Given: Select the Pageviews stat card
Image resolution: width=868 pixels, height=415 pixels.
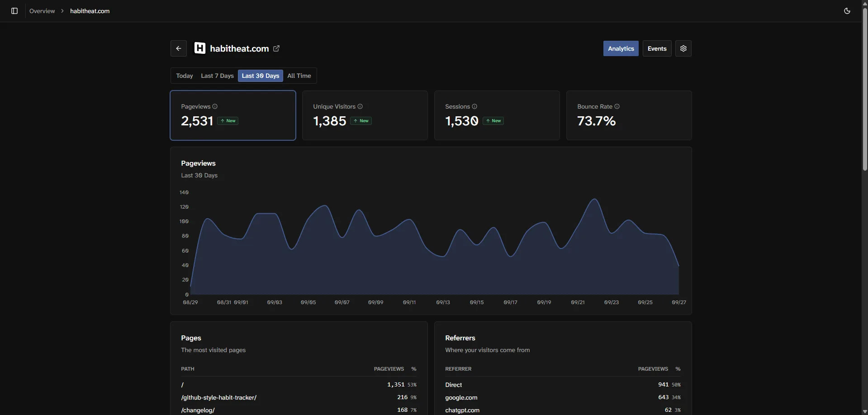Looking at the screenshot, I should click(233, 115).
